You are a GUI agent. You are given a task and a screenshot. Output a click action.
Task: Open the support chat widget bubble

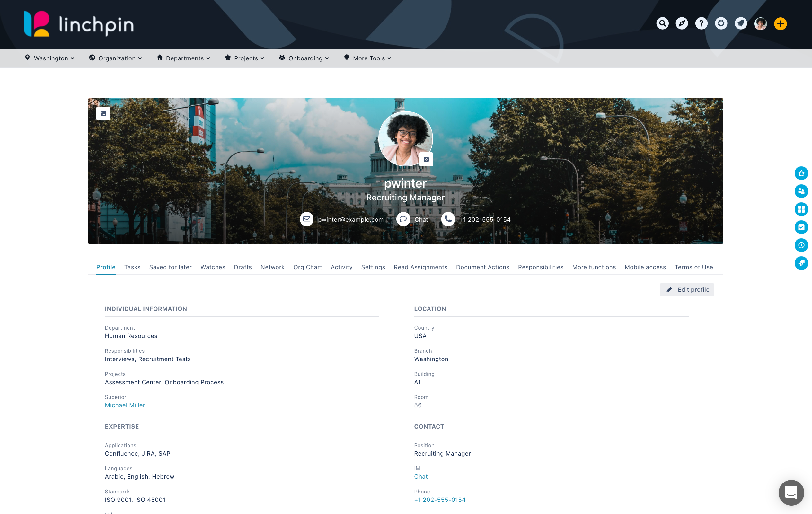coord(791,492)
